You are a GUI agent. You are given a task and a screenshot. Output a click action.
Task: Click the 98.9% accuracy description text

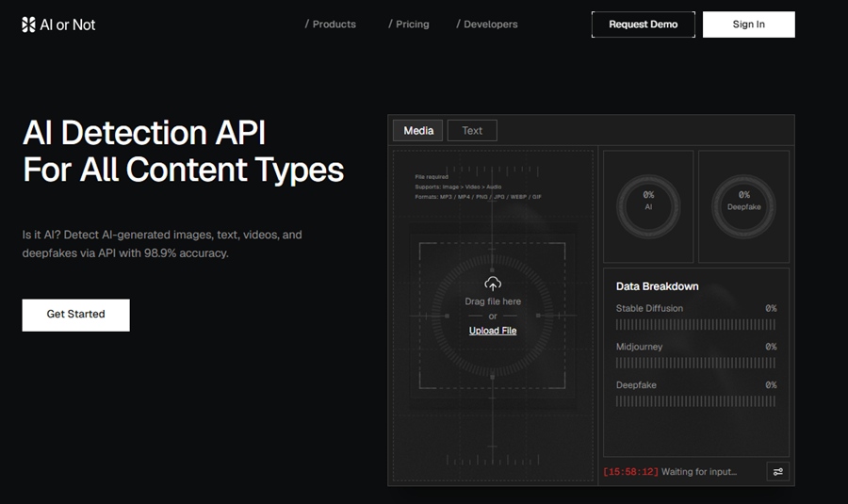click(162, 244)
